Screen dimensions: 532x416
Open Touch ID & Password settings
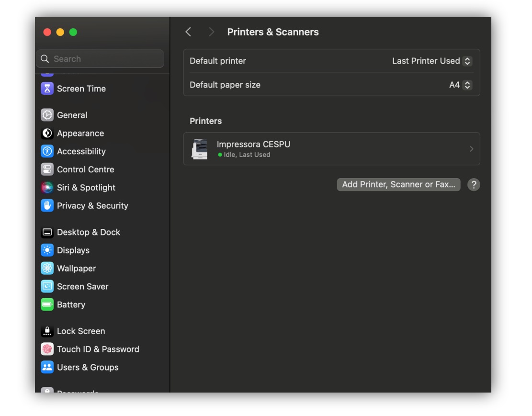[x=98, y=349]
